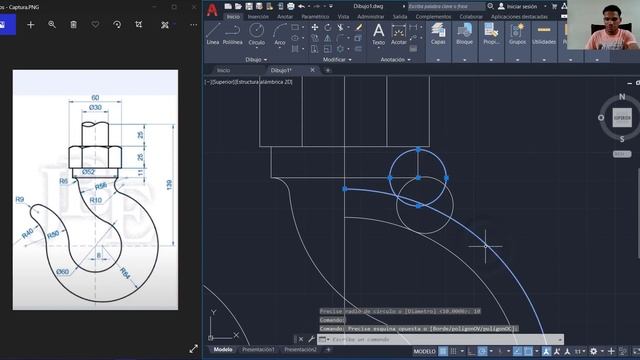
Task: Open the Capas layers panel
Action: (x=438, y=33)
